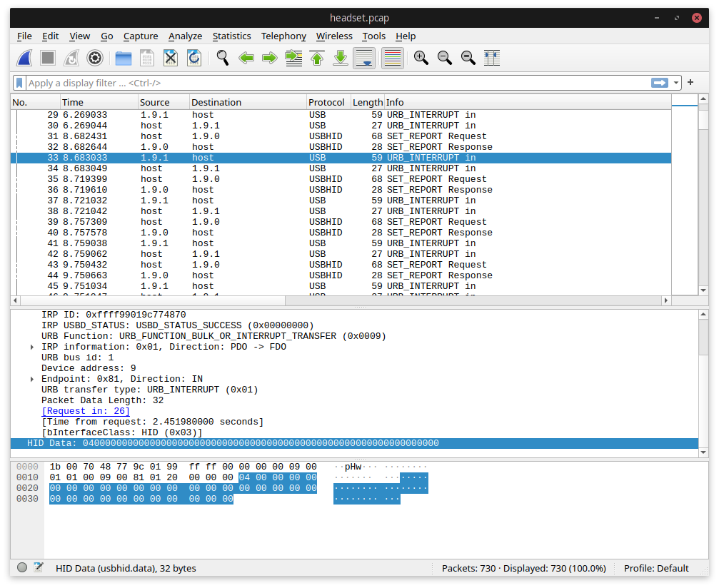Save this capture file icon

click(x=147, y=59)
